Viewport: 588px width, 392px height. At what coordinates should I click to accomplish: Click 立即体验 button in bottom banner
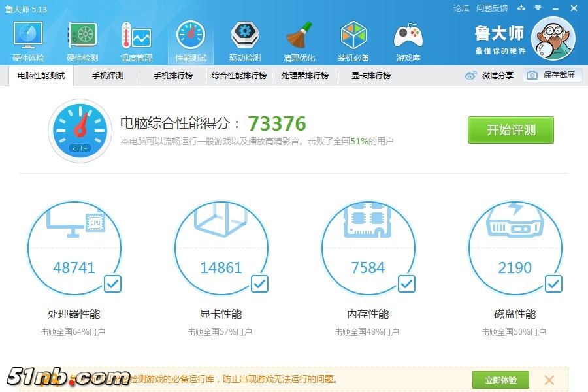pyautogui.click(x=500, y=380)
